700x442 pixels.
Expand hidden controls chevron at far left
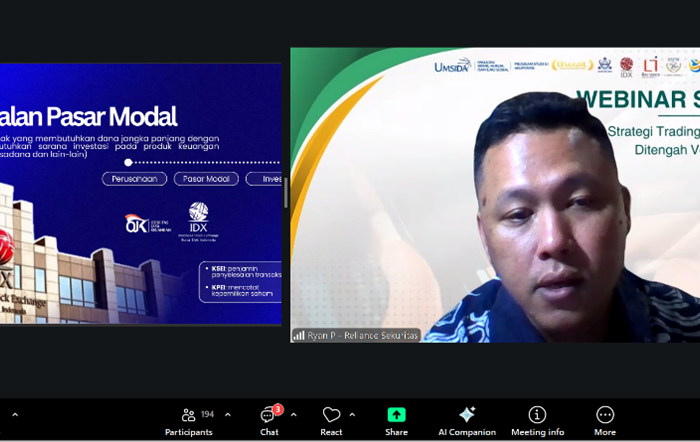click(x=14, y=414)
